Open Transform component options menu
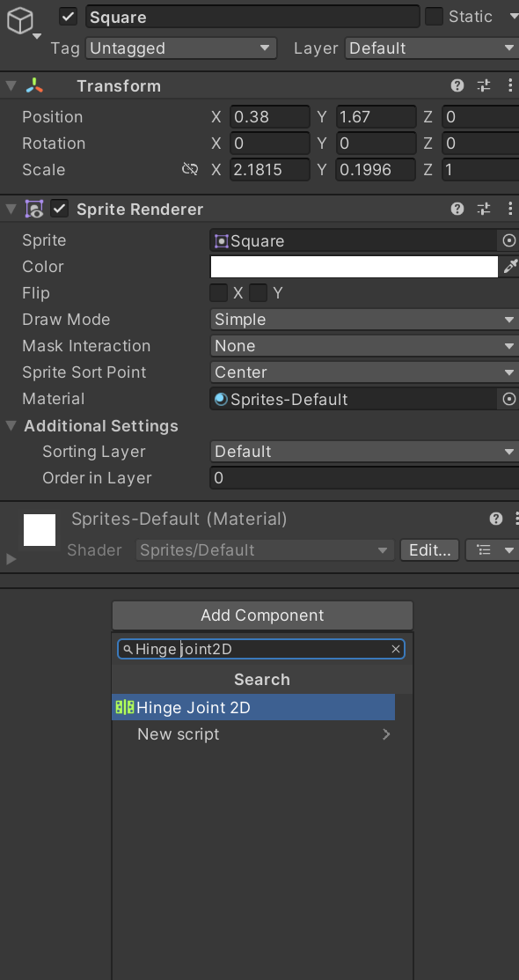This screenshot has width=519, height=980. pyautogui.click(x=510, y=85)
